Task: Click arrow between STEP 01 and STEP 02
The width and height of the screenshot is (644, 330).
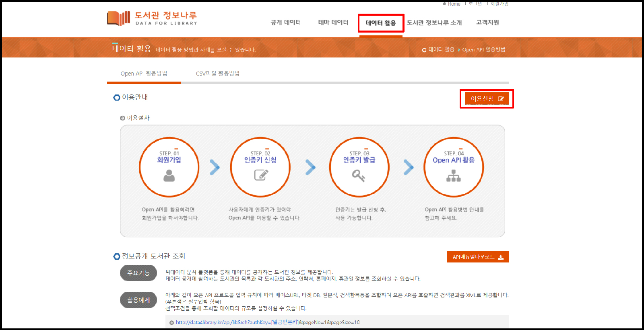Action: click(215, 167)
